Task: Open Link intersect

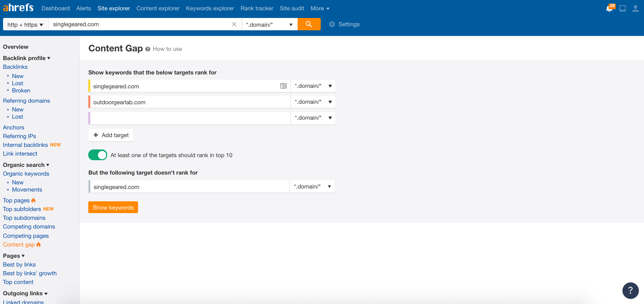Action: point(20,154)
